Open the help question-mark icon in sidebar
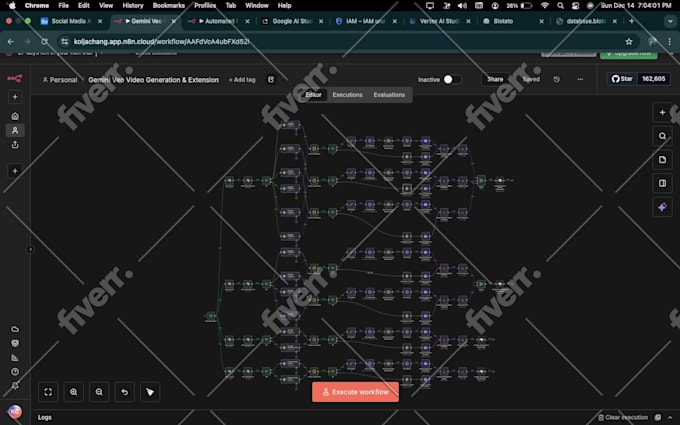This screenshot has height=425, width=680. pyautogui.click(x=15, y=372)
